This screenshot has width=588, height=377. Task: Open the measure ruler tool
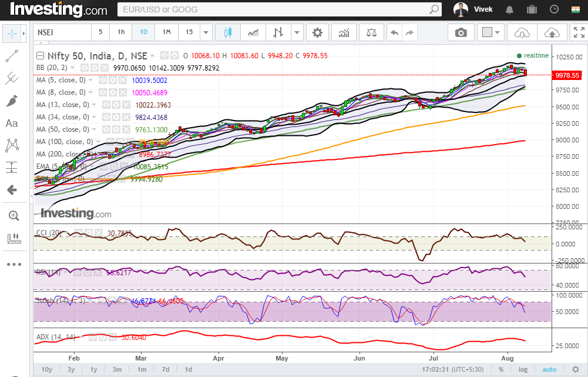click(14, 238)
